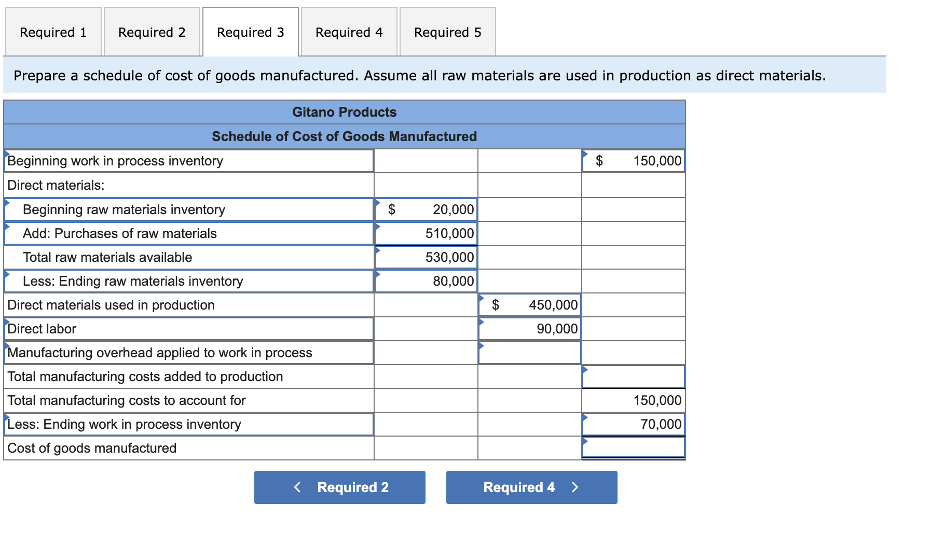Open the Required 4 tab

pos(349,32)
